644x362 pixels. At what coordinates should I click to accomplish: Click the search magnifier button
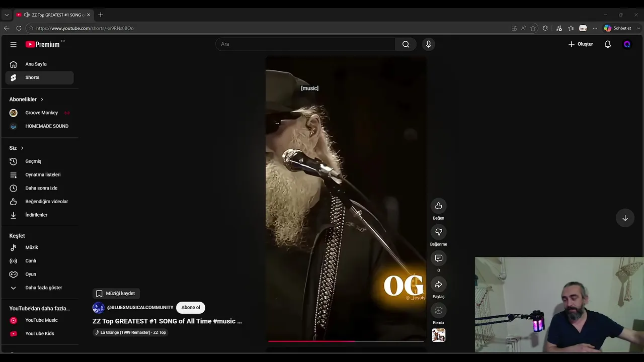(406, 44)
